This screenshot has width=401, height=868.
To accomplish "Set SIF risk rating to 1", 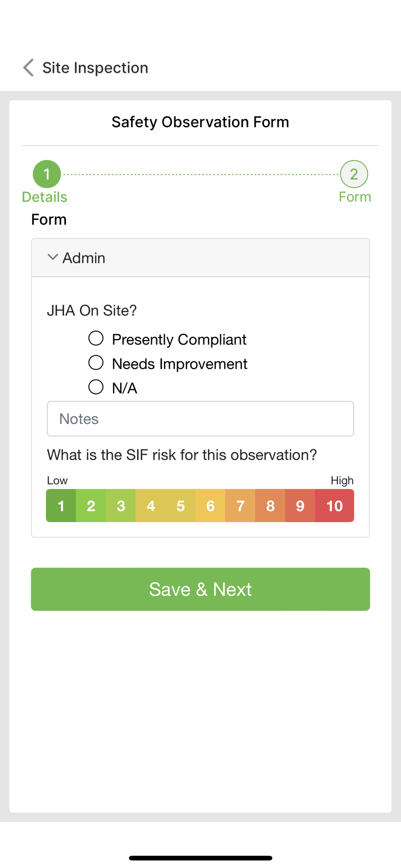I will tap(61, 506).
